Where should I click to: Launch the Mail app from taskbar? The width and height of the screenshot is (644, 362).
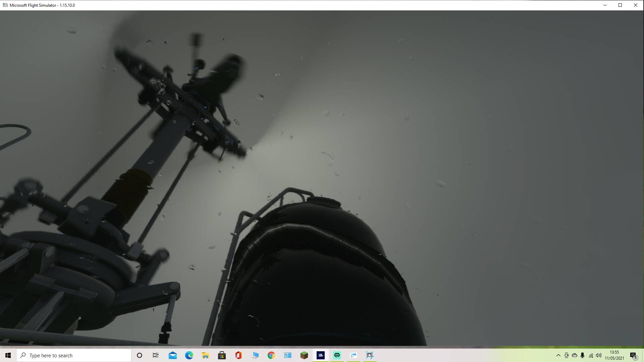(x=172, y=355)
